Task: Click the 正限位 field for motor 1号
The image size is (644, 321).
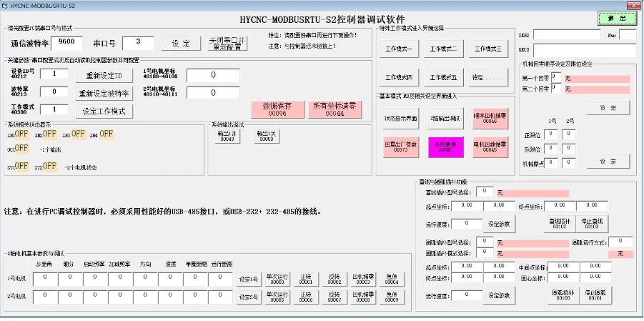Action: (550, 134)
